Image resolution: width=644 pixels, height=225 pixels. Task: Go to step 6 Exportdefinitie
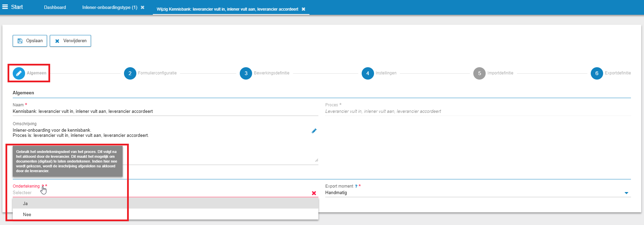(597, 73)
